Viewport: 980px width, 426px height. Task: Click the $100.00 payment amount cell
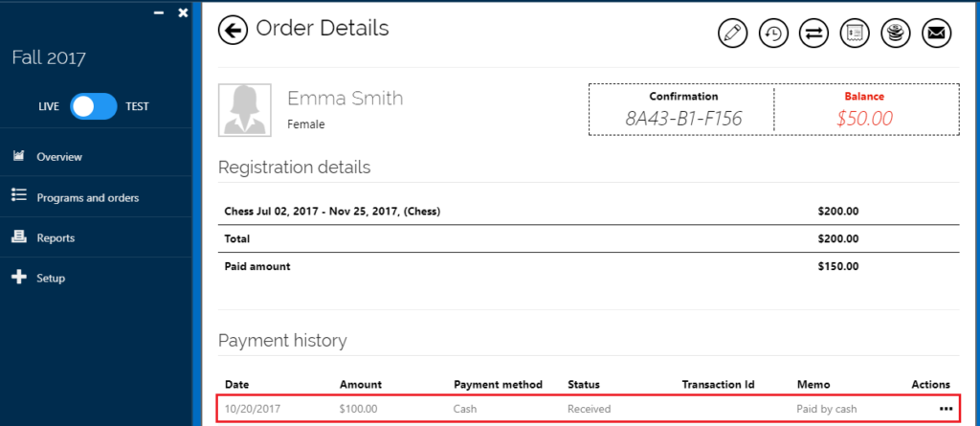click(358, 409)
